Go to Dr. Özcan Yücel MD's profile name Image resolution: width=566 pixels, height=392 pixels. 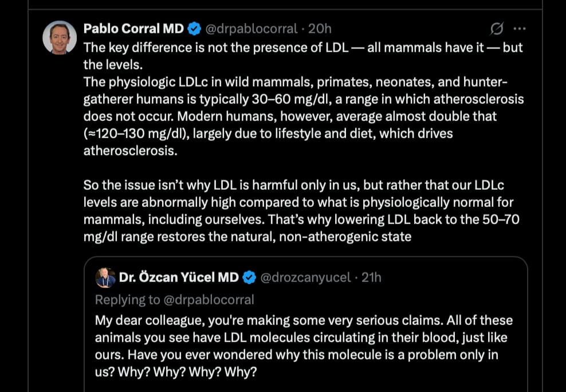pos(179,277)
